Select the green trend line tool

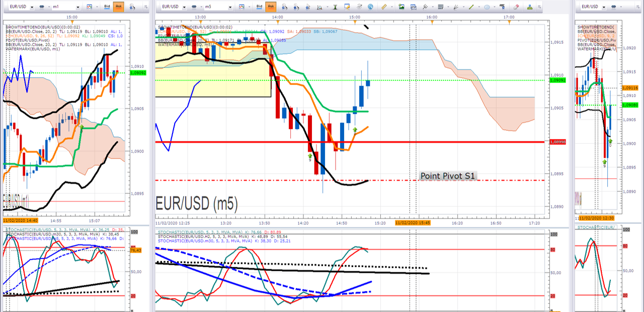point(471,7)
